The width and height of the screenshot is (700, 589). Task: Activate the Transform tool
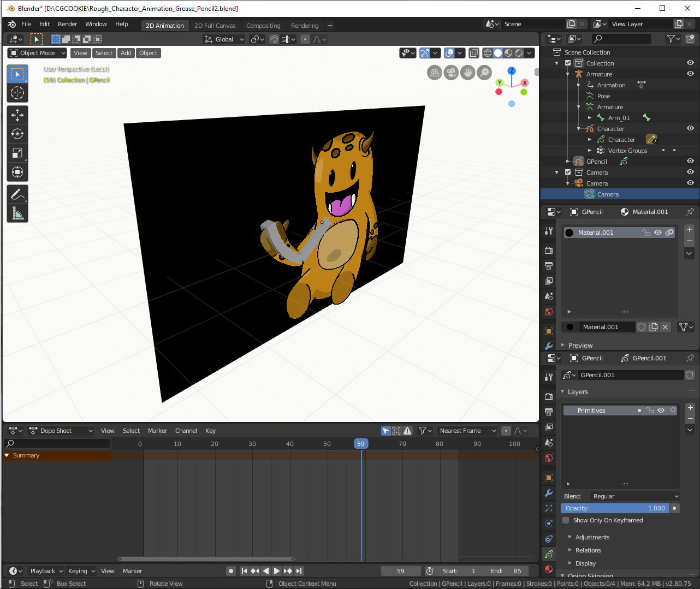(17, 172)
